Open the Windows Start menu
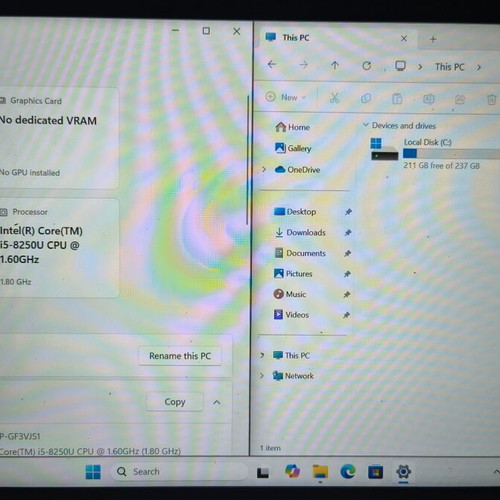This screenshot has height=500, width=500. click(x=93, y=472)
